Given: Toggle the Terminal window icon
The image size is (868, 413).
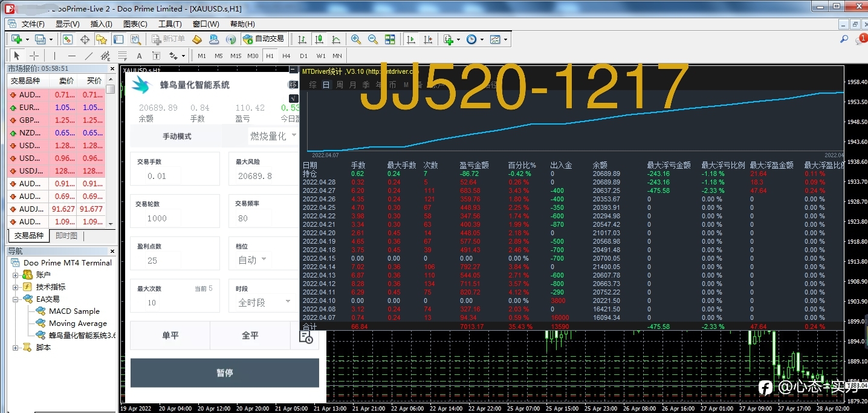Looking at the screenshot, I should [x=118, y=39].
